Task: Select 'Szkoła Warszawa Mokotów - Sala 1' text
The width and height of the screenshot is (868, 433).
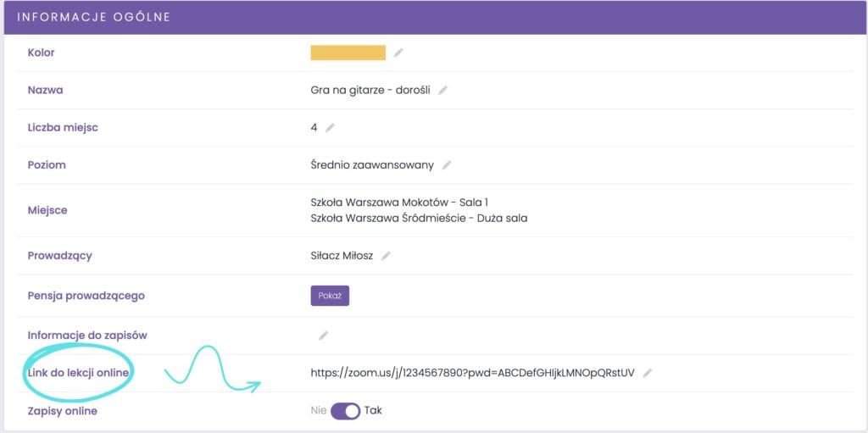Action: pos(399,203)
